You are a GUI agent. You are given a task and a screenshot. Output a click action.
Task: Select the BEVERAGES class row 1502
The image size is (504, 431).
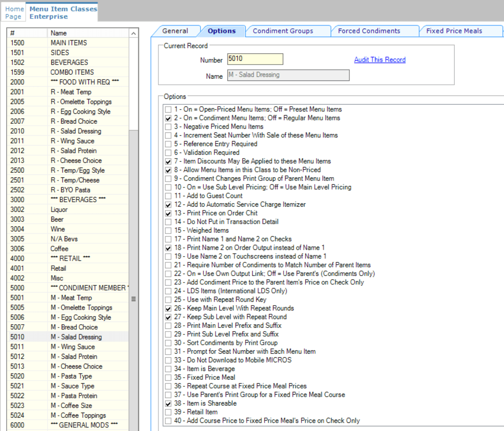point(68,62)
